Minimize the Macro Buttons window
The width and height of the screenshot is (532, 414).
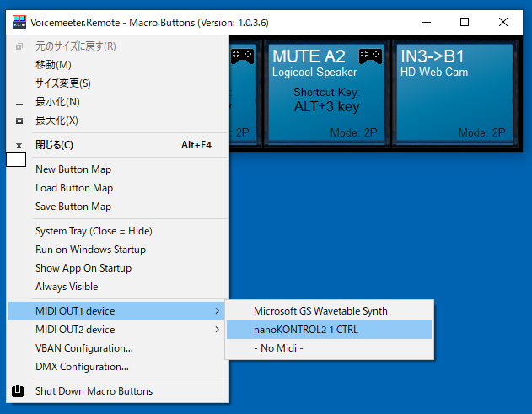(427, 23)
